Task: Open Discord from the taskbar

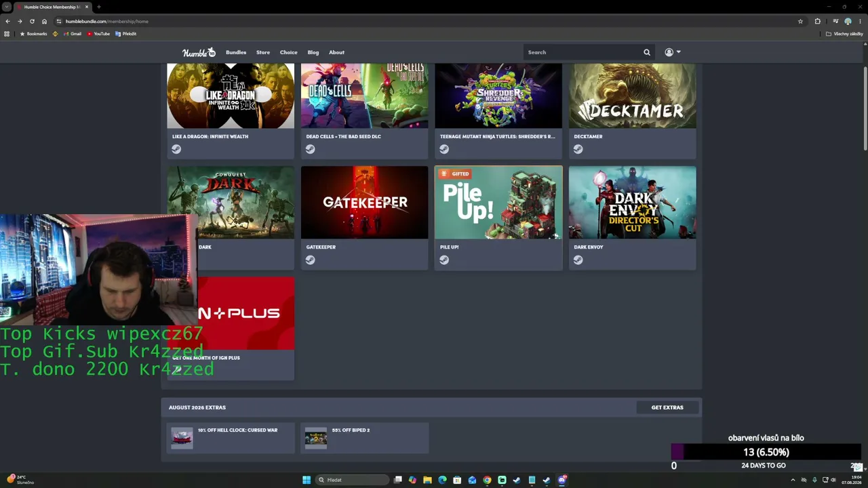Action: point(562,480)
